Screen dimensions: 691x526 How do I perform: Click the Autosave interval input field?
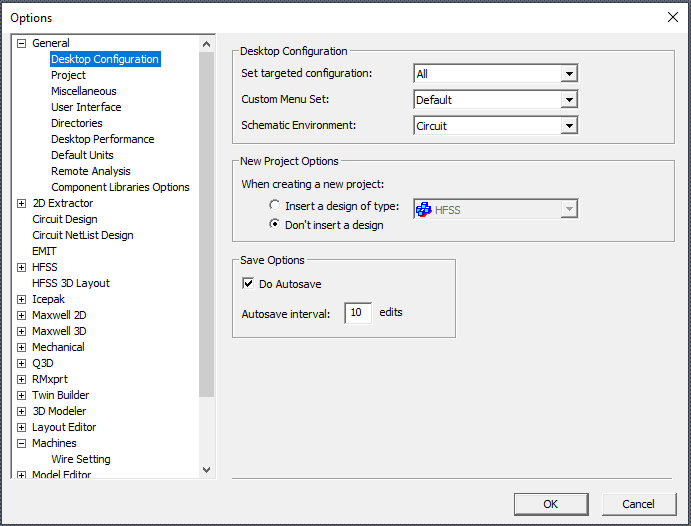(358, 313)
